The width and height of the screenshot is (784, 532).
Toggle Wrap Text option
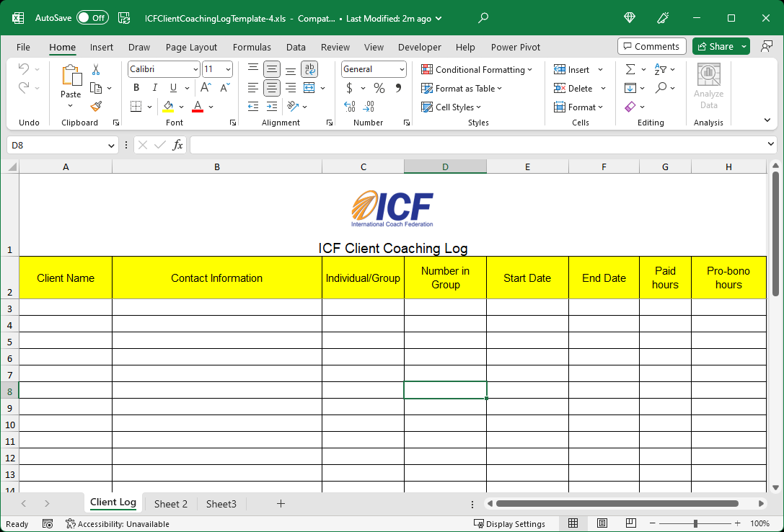tap(309, 69)
